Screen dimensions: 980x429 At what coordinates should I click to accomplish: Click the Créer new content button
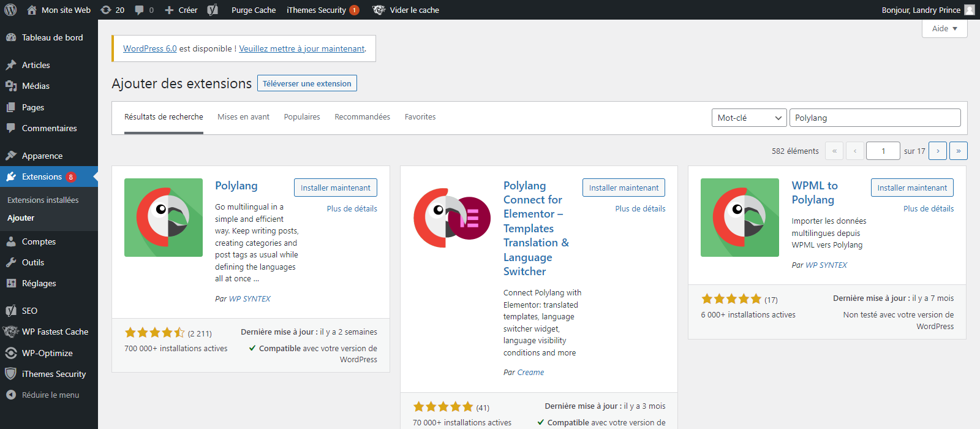point(181,10)
